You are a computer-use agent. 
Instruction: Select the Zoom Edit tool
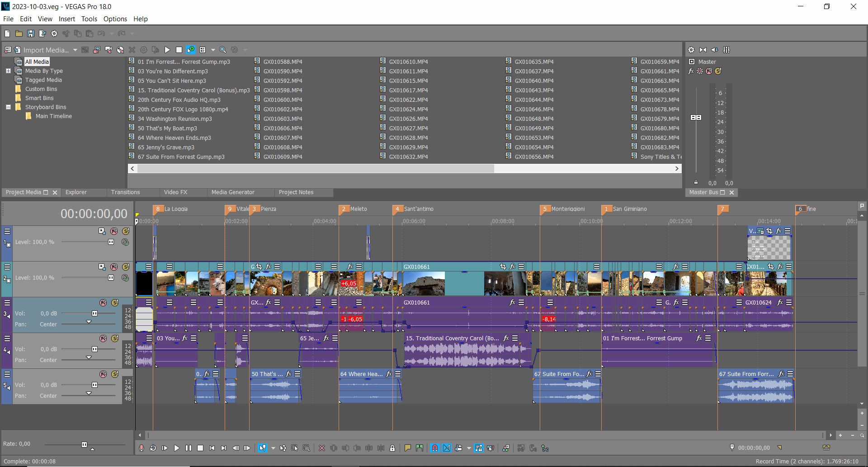pos(307,448)
